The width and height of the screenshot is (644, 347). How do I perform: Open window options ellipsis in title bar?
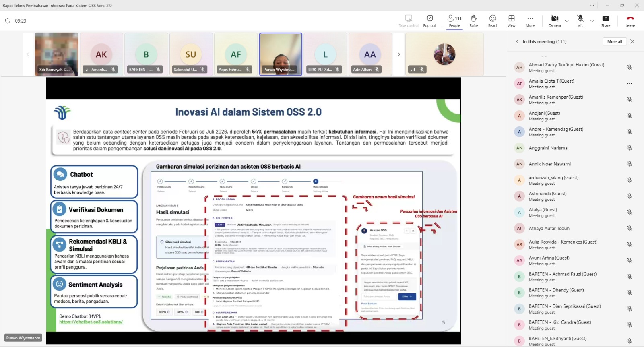coord(592,5)
